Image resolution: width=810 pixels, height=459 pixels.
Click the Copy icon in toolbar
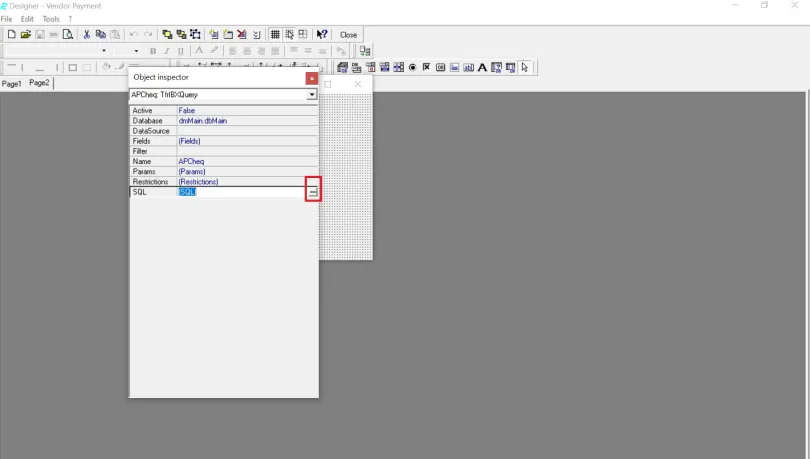(x=101, y=34)
